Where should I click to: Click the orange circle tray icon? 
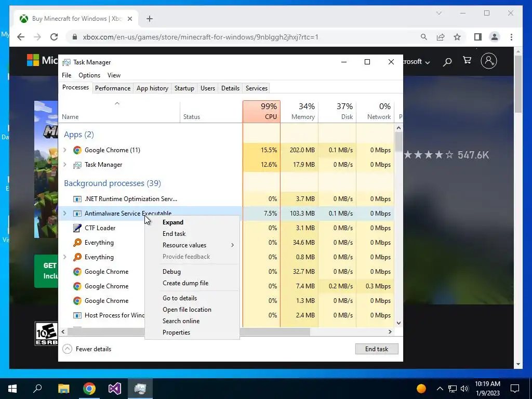421,389
